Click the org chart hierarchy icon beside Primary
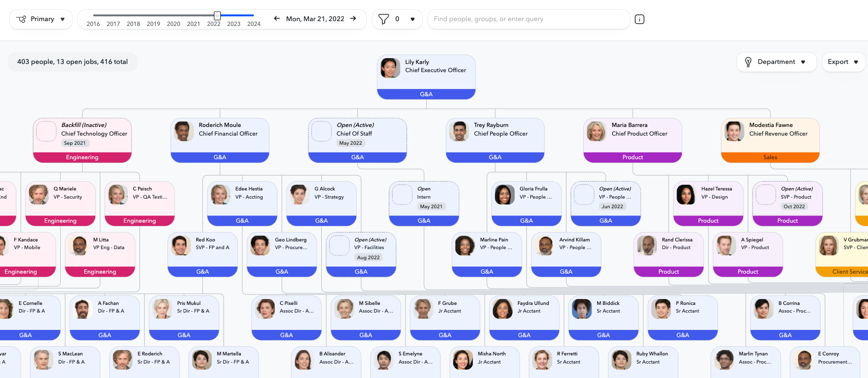Image resolution: width=868 pixels, height=378 pixels. (21, 19)
